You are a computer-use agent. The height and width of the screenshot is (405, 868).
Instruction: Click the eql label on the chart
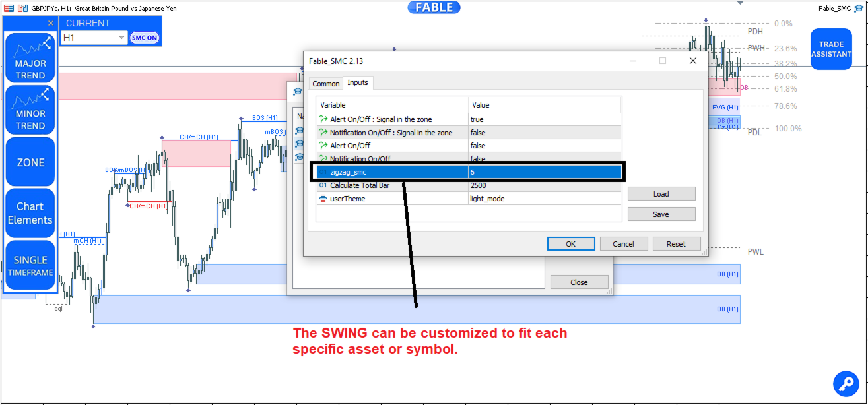click(58, 308)
